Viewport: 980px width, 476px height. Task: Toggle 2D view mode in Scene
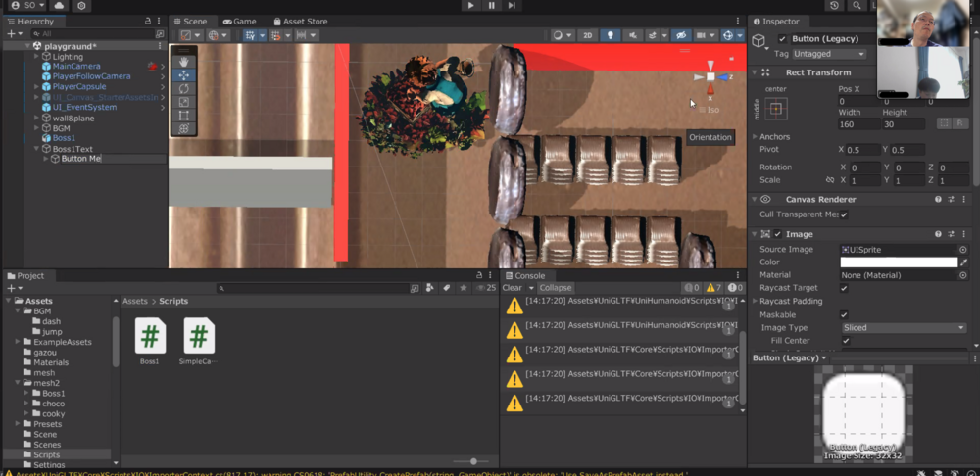click(x=587, y=35)
